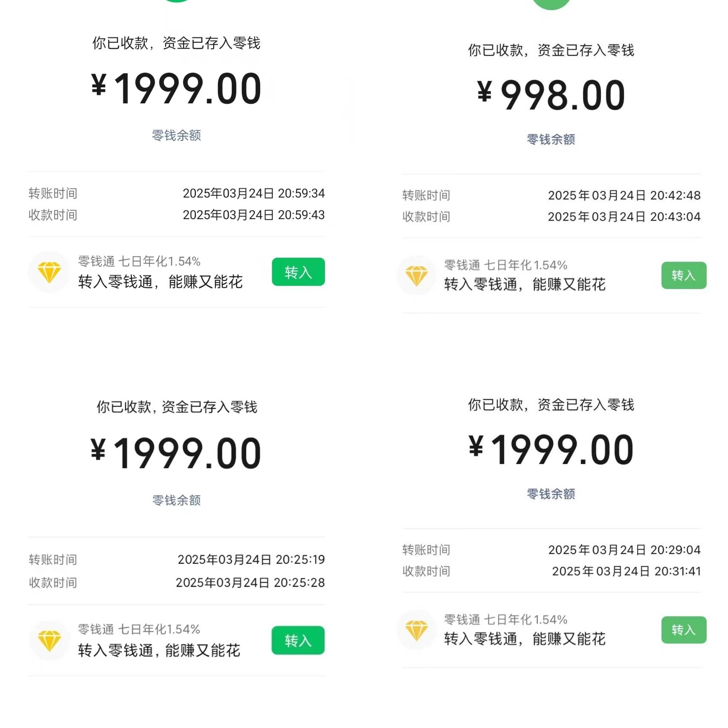This screenshot has width=728, height=728.
Task: Click the receipt time 2025年03月24日 20:59:43
Action: click(254, 215)
